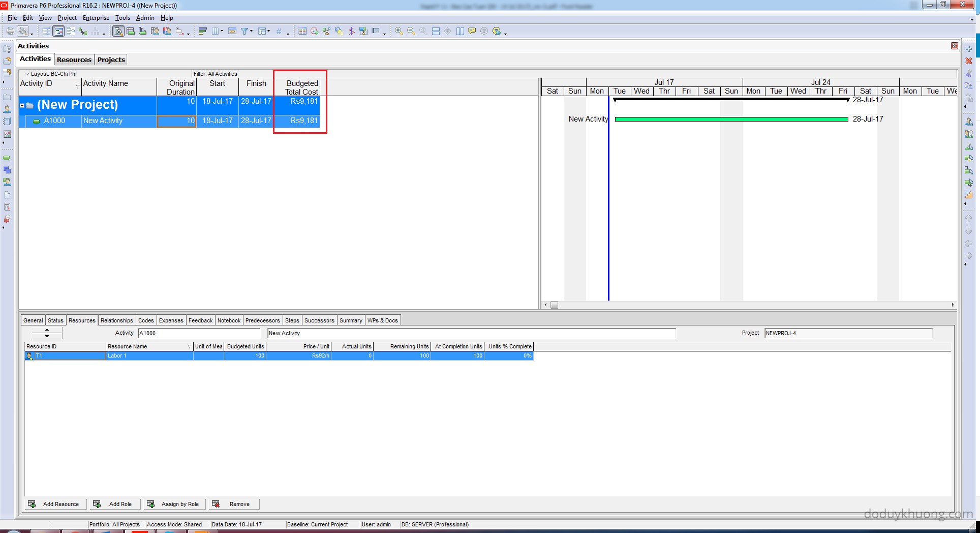Click the Copy icon on right sidebar

(969, 86)
